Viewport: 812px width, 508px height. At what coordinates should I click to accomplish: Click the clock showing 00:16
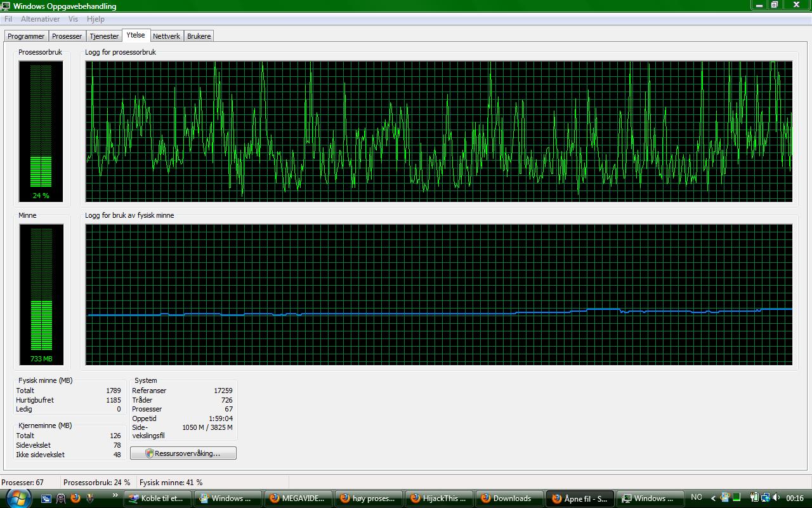(x=795, y=498)
